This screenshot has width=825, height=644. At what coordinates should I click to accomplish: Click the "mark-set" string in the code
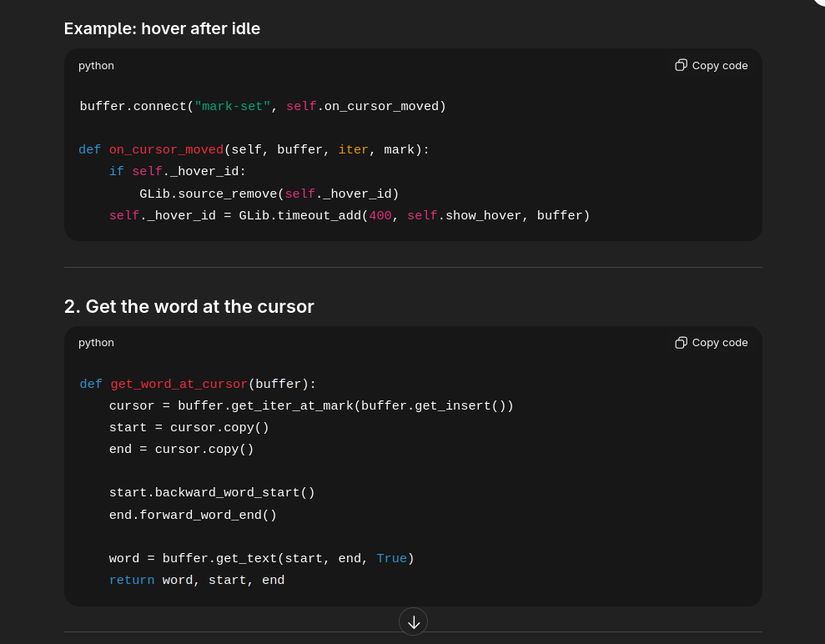coord(232,107)
